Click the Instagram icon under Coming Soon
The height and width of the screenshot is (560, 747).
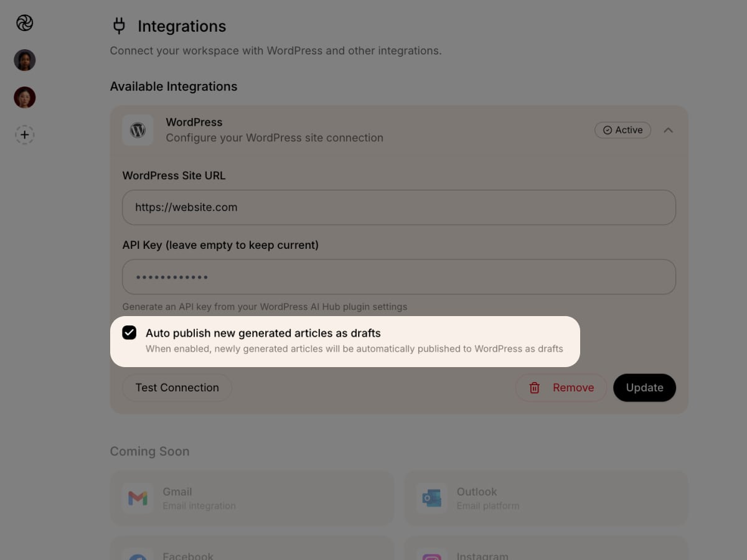(431, 556)
